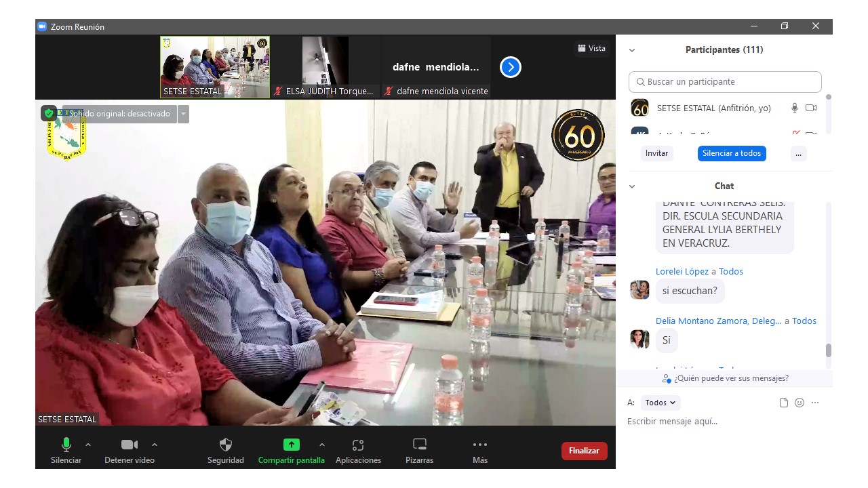
Task: Open the Aplicaciones panel
Action: [x=358, y=445]
